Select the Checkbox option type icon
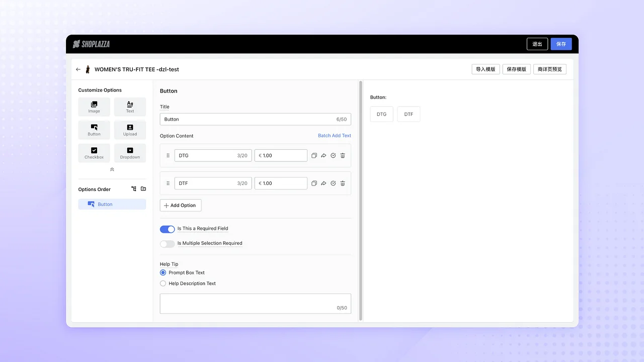The image size is (644, 362). coord(94,153)
